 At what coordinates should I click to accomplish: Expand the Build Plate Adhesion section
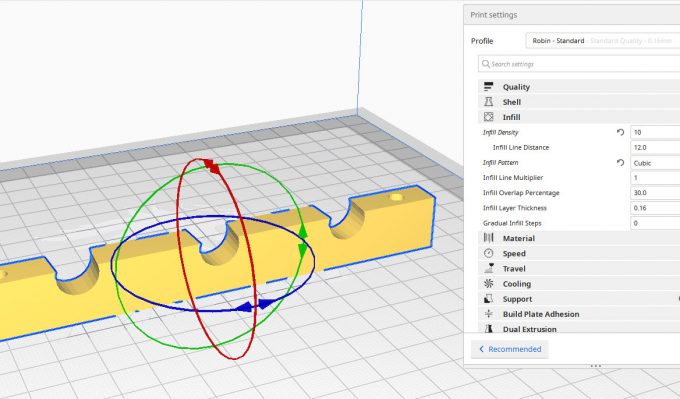coord(579,314)
